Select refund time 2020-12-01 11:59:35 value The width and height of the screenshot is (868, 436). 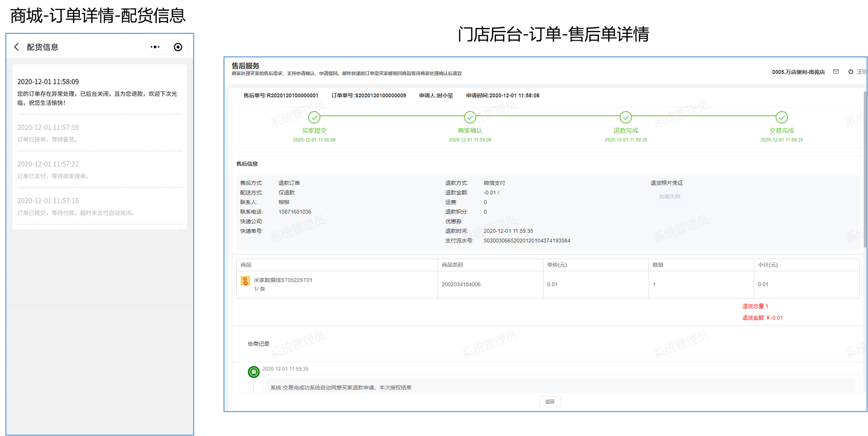[x=508, y=231]
